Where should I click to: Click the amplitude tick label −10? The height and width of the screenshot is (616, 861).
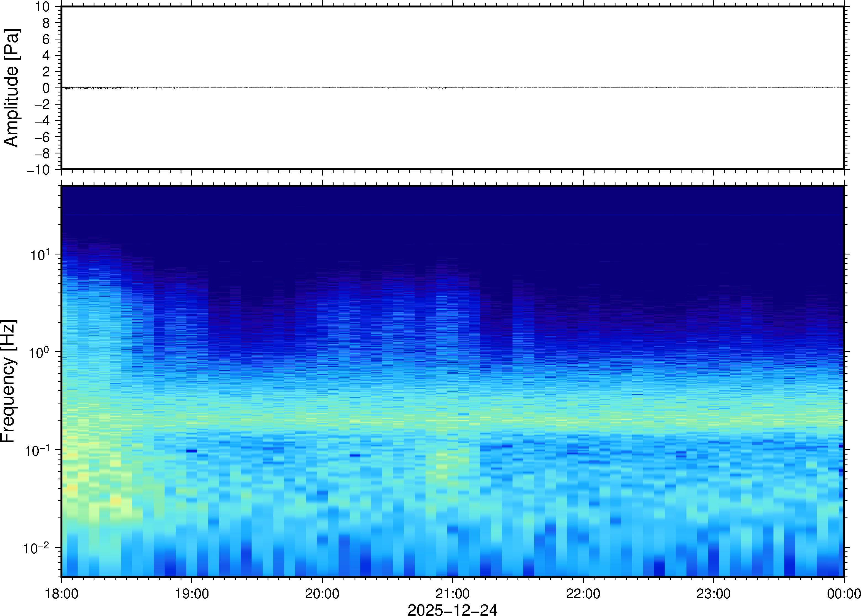click(x=38, y=170)
